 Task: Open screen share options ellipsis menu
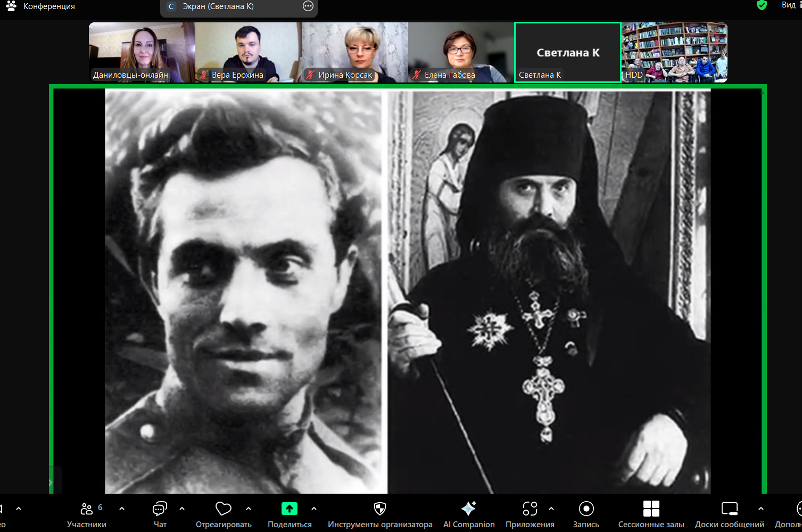click(x=308, y=6)
